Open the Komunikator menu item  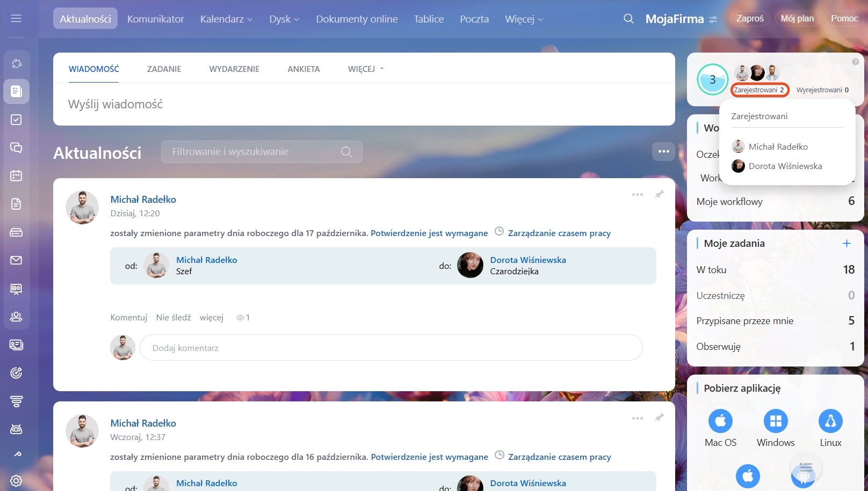(155, 19)
